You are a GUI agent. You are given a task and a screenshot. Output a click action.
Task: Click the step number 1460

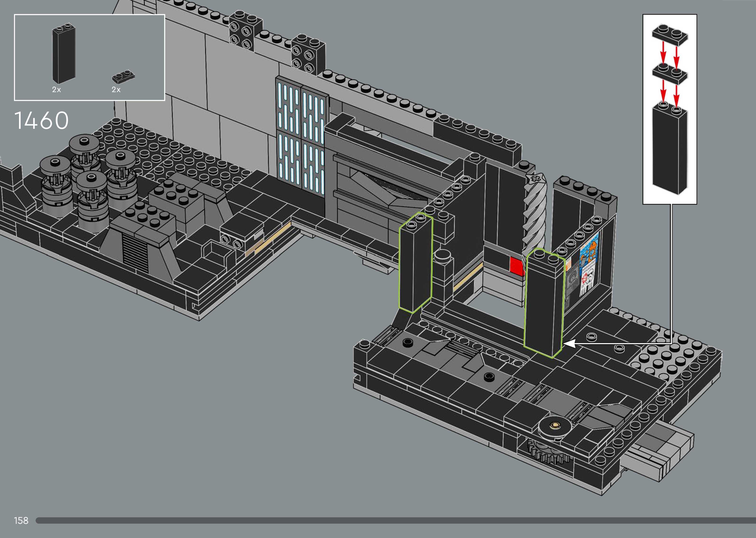tap(42, 120)
